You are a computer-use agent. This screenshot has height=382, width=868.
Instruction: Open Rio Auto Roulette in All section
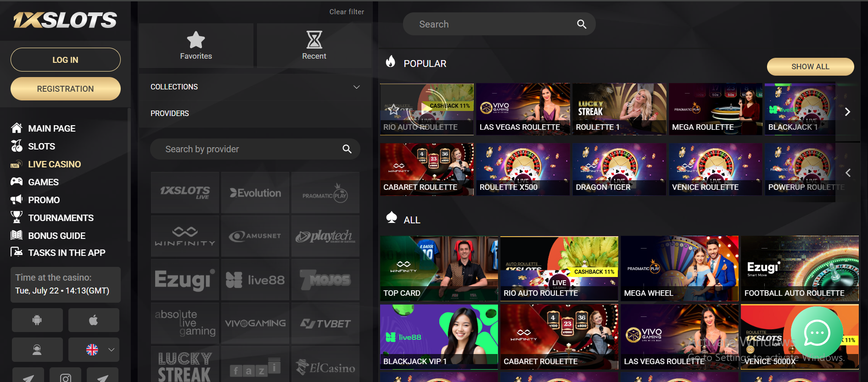559,269
